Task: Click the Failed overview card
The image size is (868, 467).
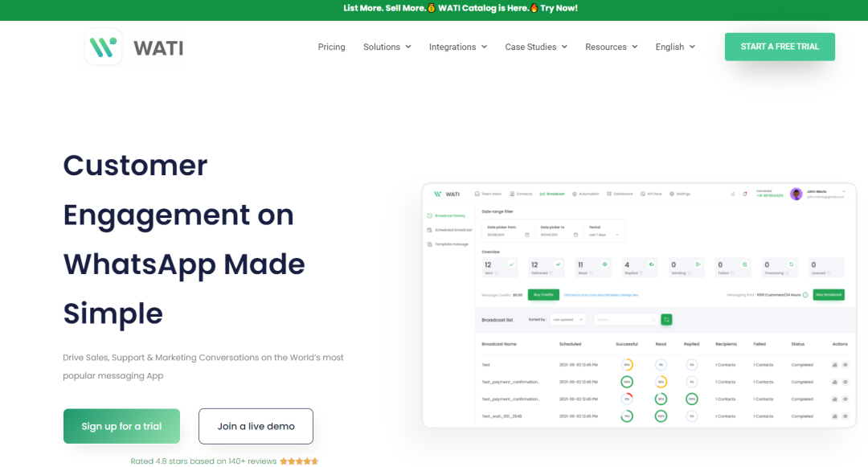Action: (732, 268)
